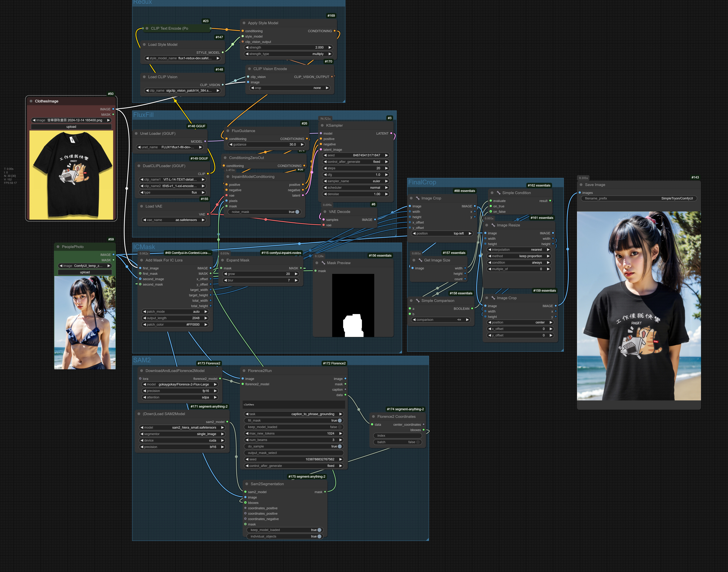Image resolution: width=728 pixels, height=572 pixels.
Task: Open the patch_mode auto dropdown
Action: click(175, 312)
